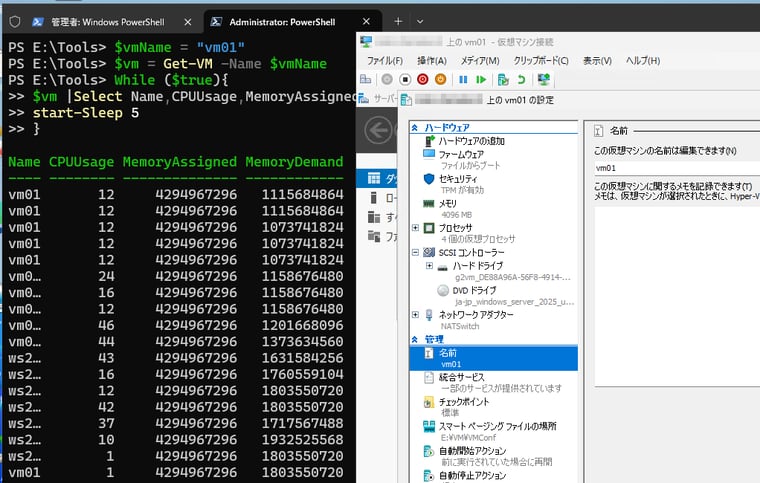Image resolution: width=760 pixels, height=483 pixels.
Task: Click the VM connection window title icon
Action: (x=366, y=42)
